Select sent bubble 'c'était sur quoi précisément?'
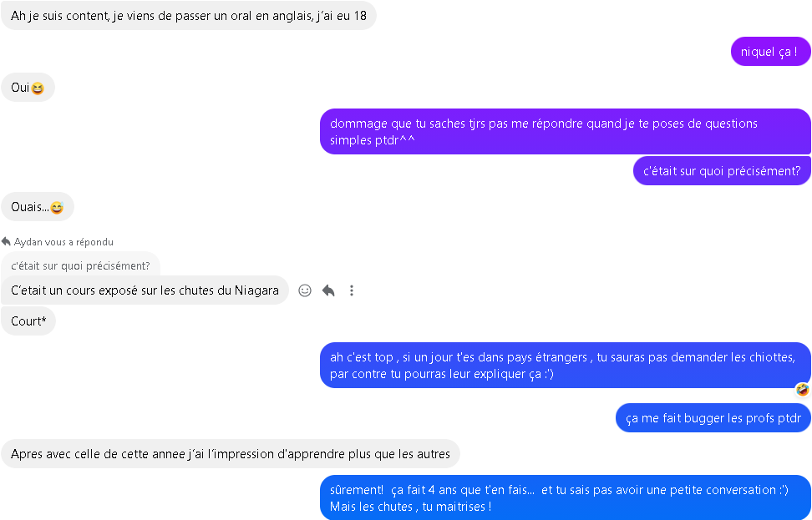Viewport: 812px width, 520px height. tap(722, 171)
